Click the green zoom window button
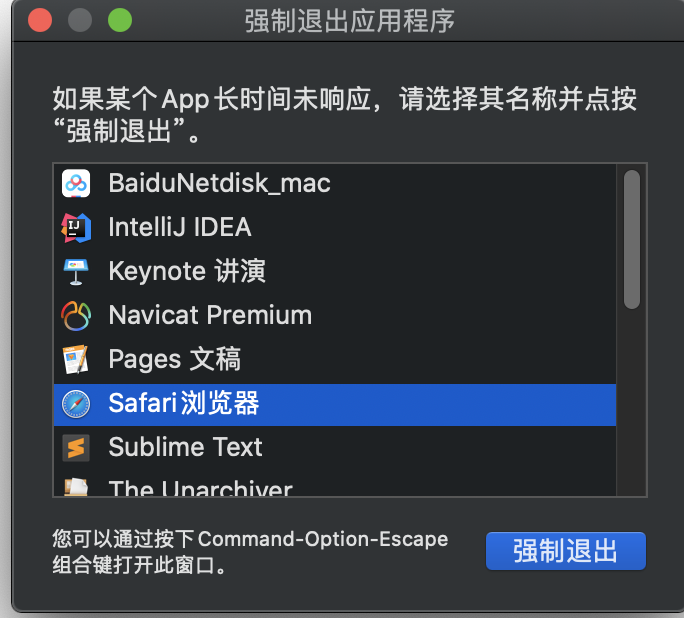 pos(119,19)
